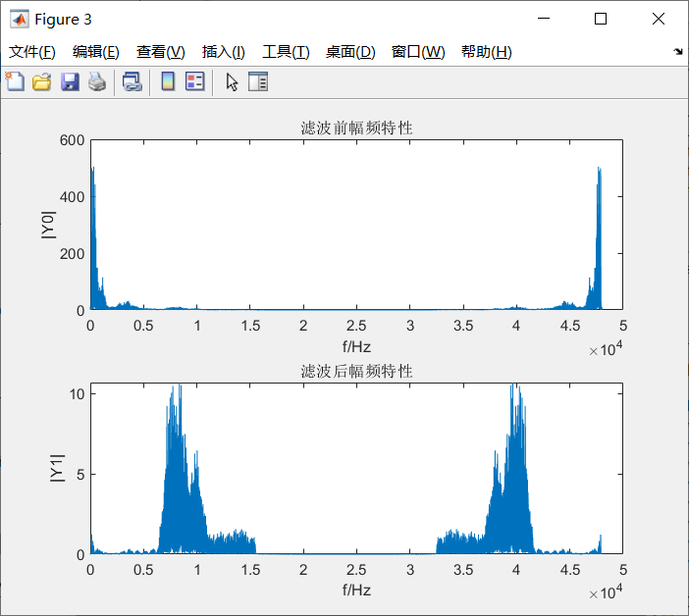Click the |Y0| y-axis label
The height and width of the screenshot is (616, 689).
48,225
